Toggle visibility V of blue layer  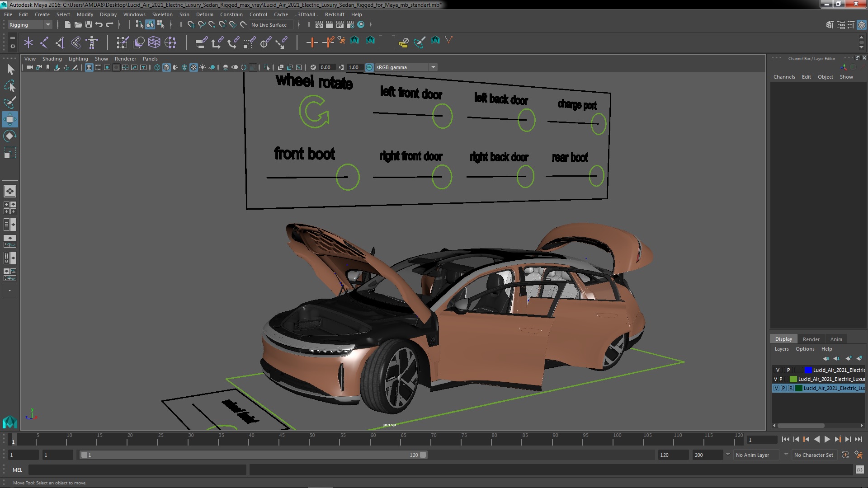coord(778,370)
